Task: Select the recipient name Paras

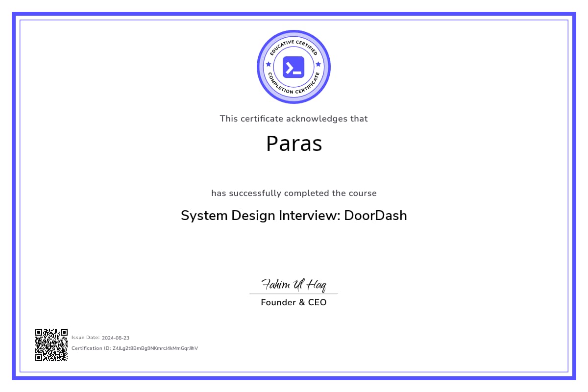Action: pos(294,143)
